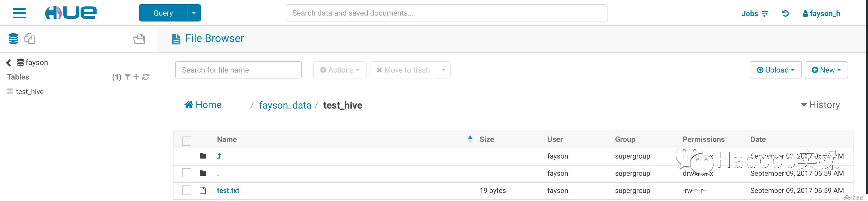Go back using the fayson database arrow

point(9,63)
